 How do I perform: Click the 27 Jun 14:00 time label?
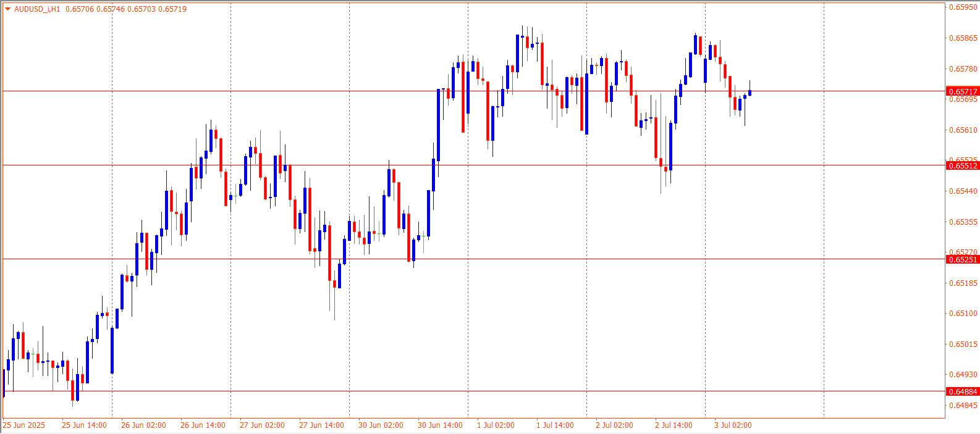pyautogui.click(x=321, y=425)
